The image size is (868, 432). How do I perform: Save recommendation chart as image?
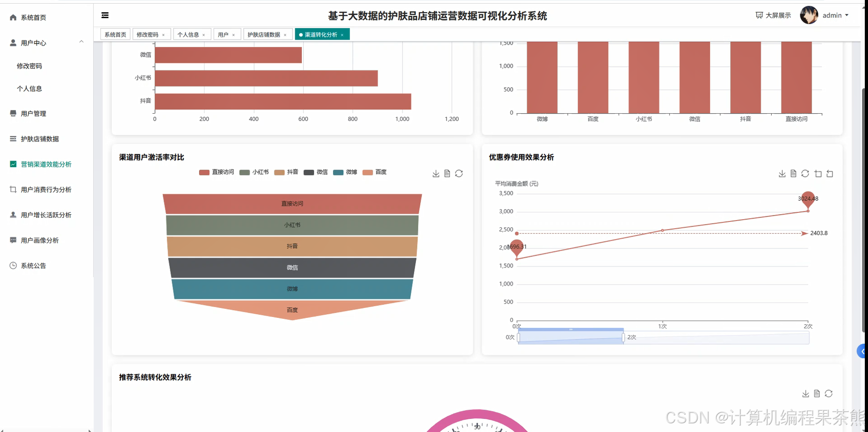[806, 394]
